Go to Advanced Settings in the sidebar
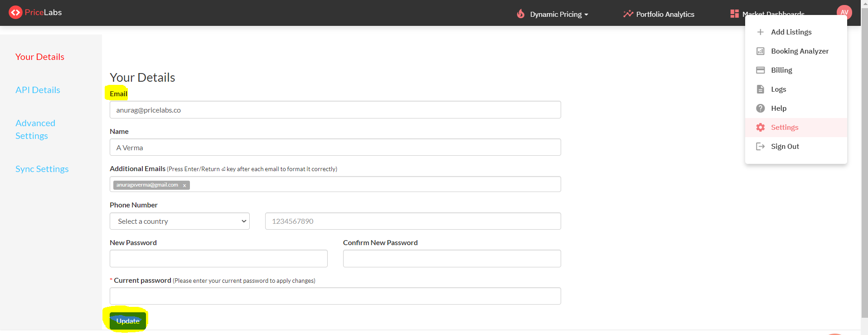 pyautogui.click(x=35, y=129)
